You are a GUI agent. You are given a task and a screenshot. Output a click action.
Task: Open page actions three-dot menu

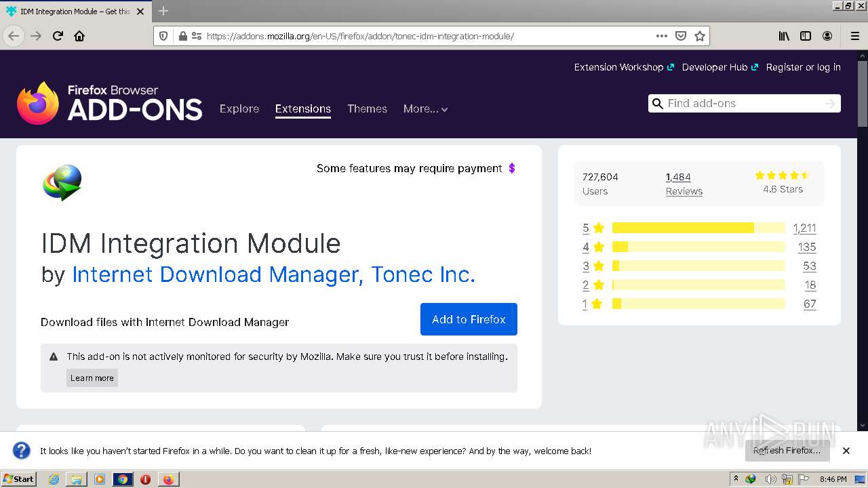(662, 36)
